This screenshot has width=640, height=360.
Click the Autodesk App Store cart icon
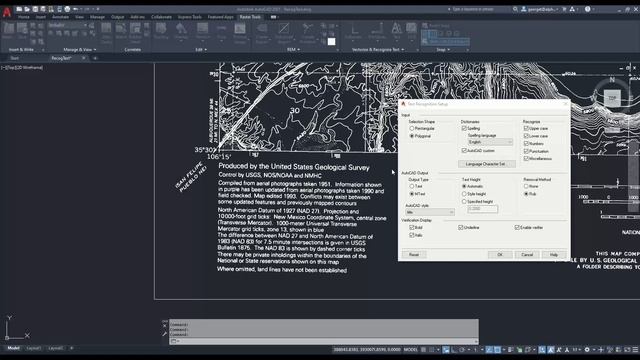coord(564,9)
